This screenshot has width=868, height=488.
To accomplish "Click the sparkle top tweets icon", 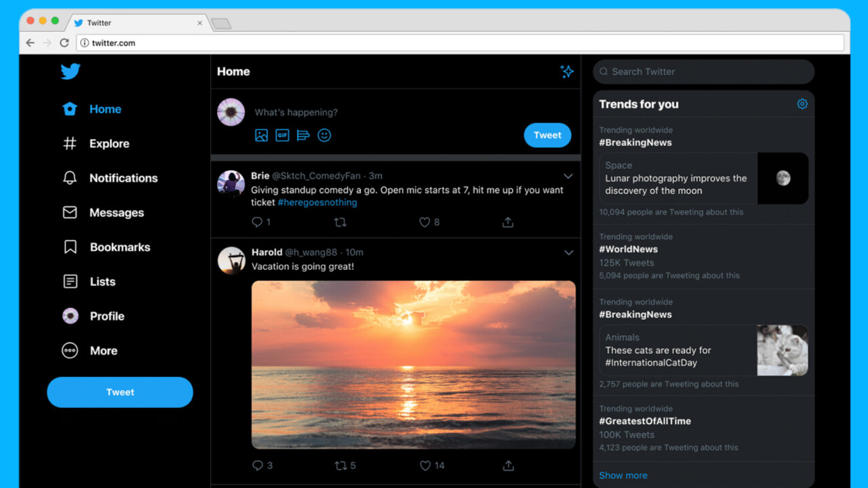I will (567, 72).
